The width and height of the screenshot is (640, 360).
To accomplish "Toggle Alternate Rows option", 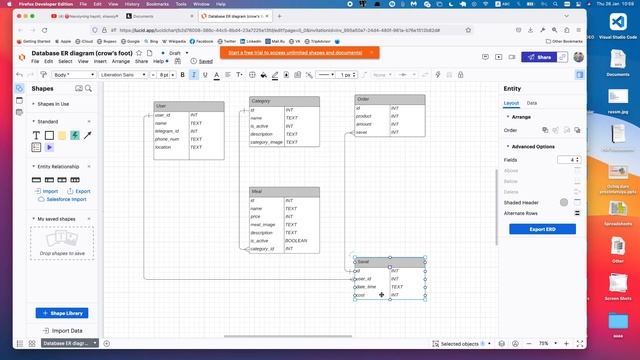I will [577, 213].
